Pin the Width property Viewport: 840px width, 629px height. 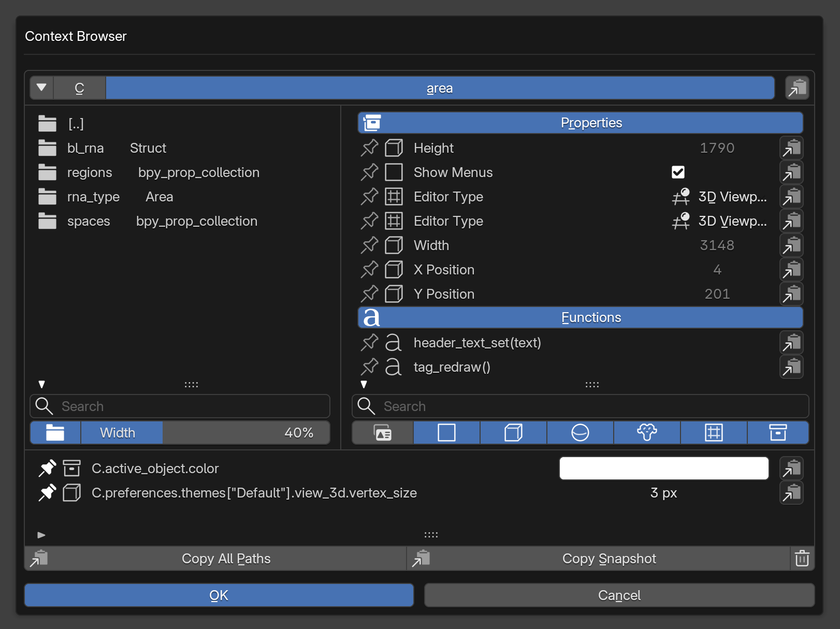[370, 245]
